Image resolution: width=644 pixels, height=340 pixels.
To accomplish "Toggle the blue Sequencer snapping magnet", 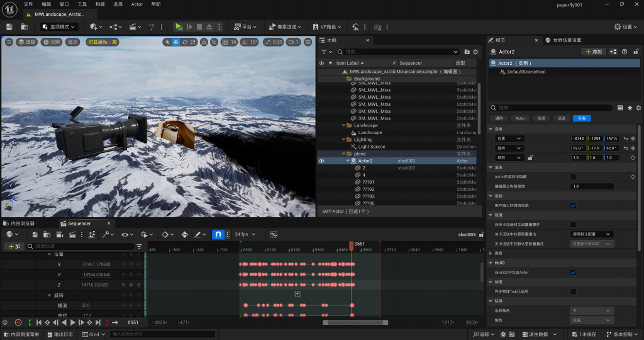I will (218, 234).
